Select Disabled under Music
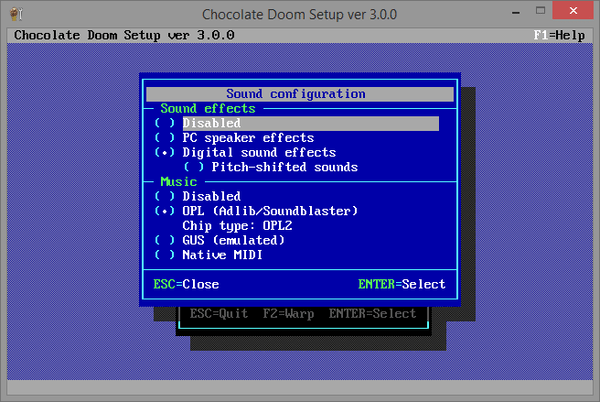The height and width of the screenshot is (402, 600). coord(197,196)
